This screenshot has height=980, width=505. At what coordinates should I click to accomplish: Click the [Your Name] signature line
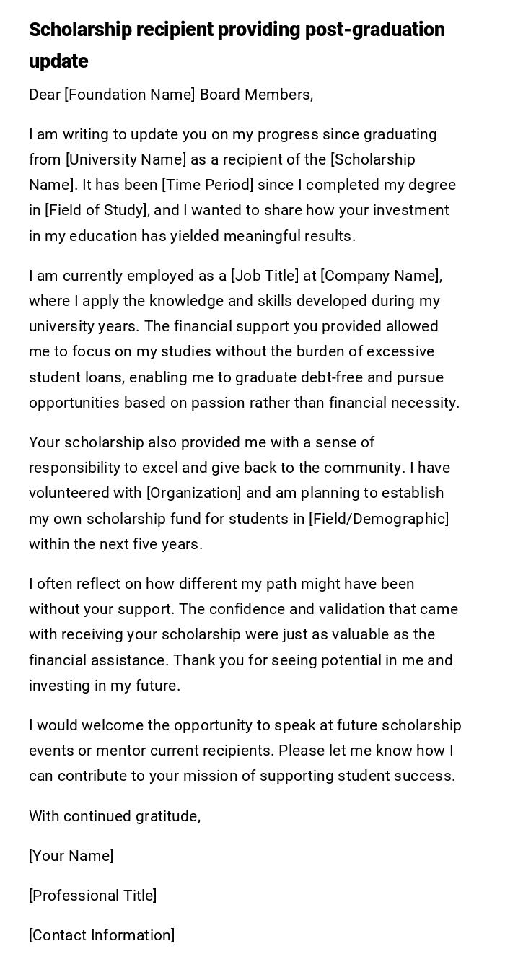[71, 856]
